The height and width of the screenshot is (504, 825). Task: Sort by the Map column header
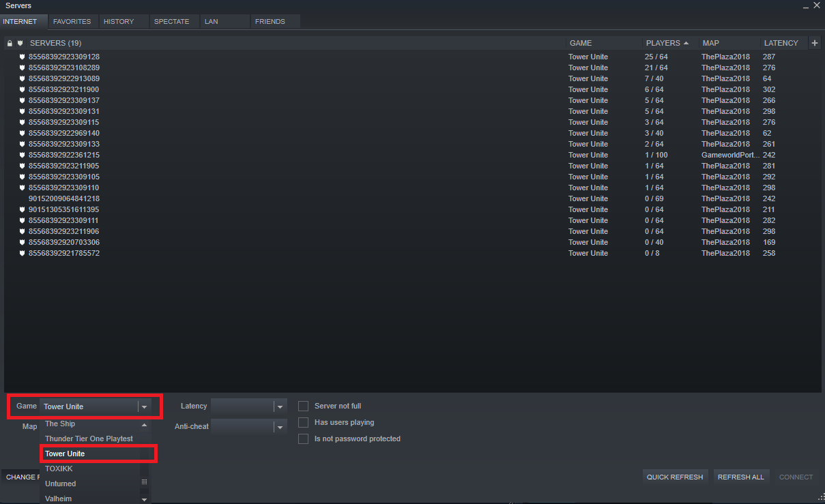pyautogui.click(x=729, y=43)
